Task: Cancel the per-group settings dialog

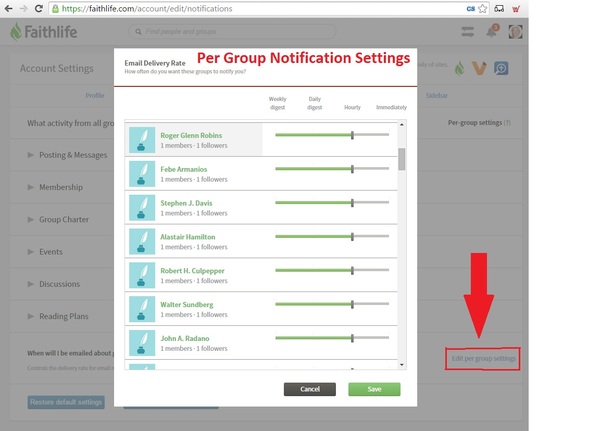Action: tap(310, 389)
